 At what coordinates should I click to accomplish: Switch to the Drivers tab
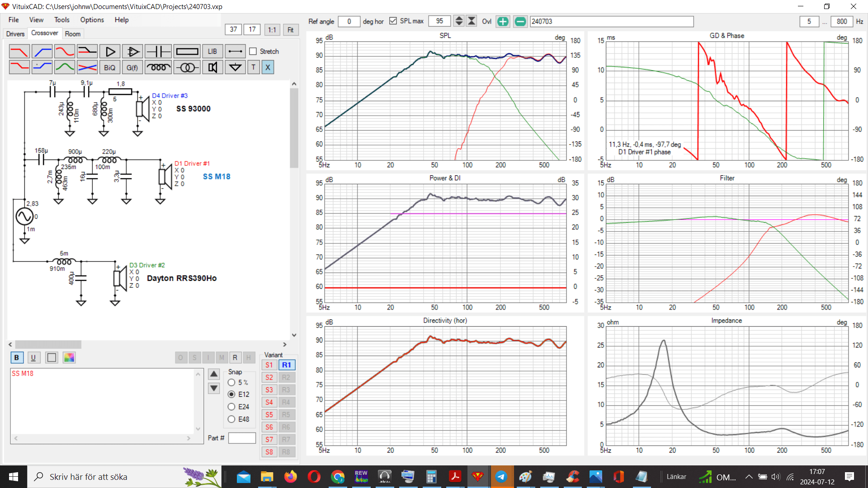click(x=15, y=34)
